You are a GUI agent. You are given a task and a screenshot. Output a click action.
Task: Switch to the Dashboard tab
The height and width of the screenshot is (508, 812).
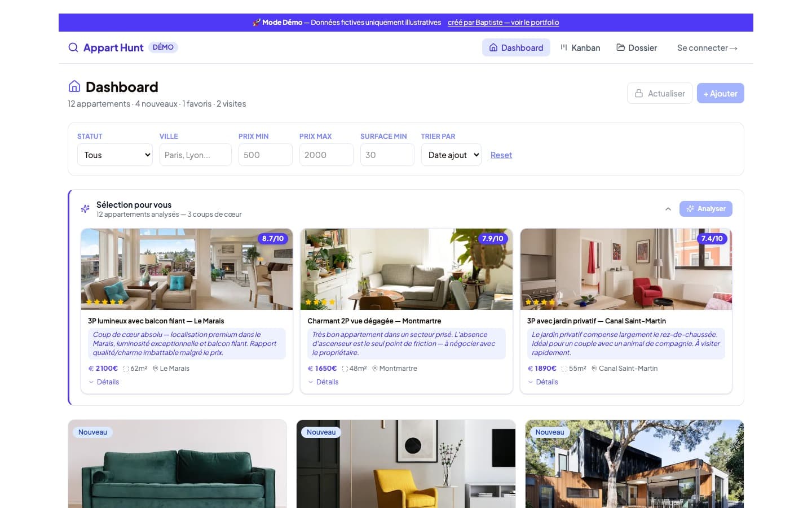515,47
